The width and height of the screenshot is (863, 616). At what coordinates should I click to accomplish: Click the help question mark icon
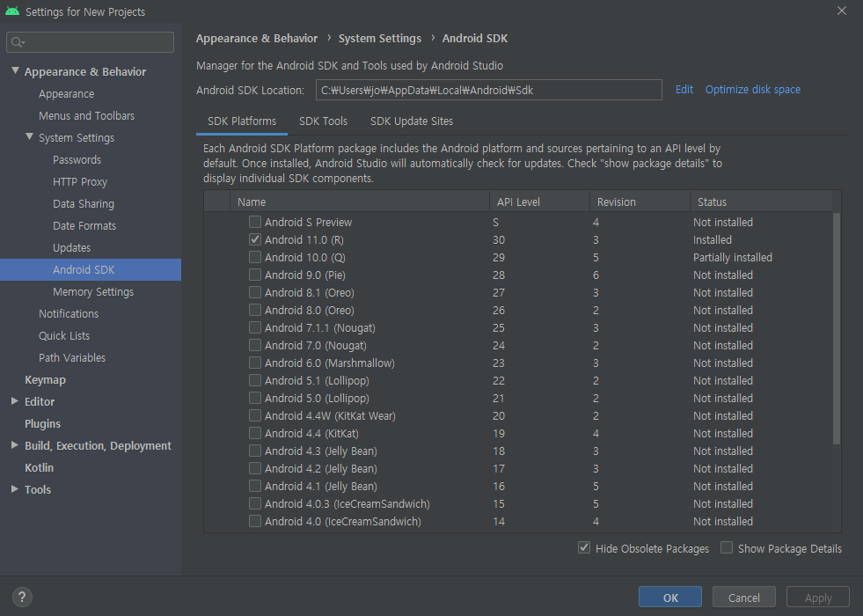[x=22, y=597]
